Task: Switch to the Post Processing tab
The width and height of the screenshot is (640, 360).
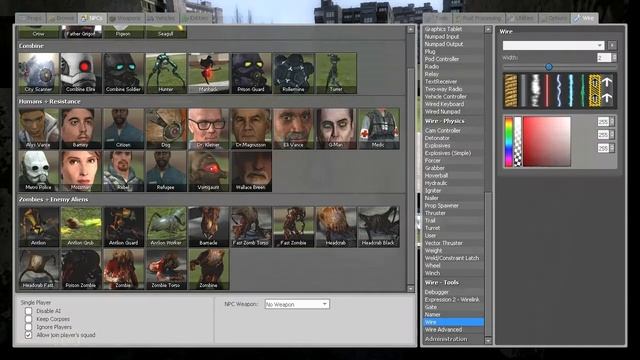Action: pyautogui.click(x=478, y=18)
